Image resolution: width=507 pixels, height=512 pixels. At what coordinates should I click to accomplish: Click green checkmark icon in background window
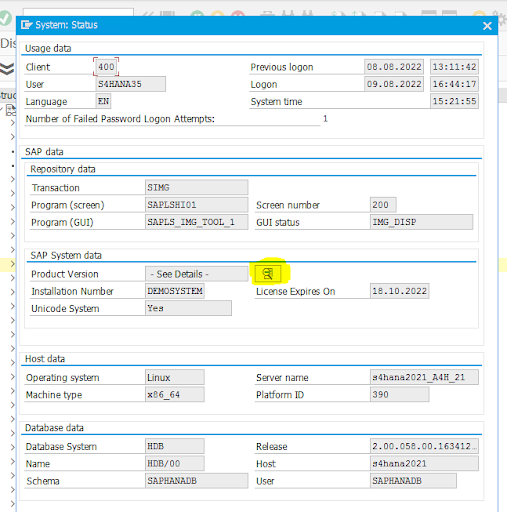(5, 18)
